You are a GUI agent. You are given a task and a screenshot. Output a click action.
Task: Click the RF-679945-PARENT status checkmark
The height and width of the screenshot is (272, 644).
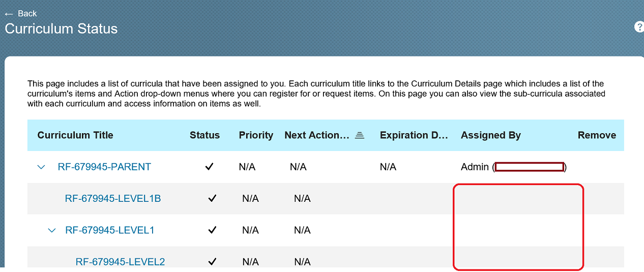tap(209, 167)
